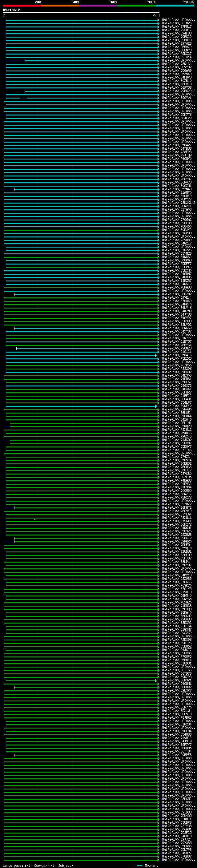Click the yellow gap marker on UniRef100_A8XW11 row

pyautogui.click(x=35, y=519)
